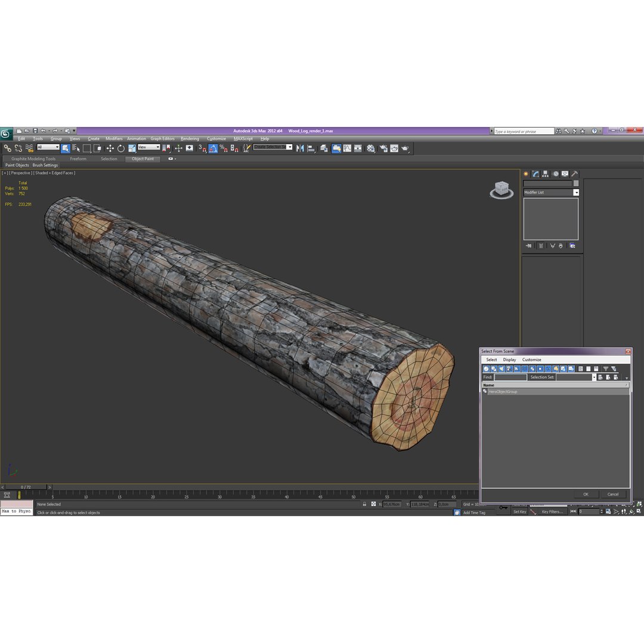Switch to the Freeform ribbon tab
This screenshot has width=644, height=644.
[78, 159]
